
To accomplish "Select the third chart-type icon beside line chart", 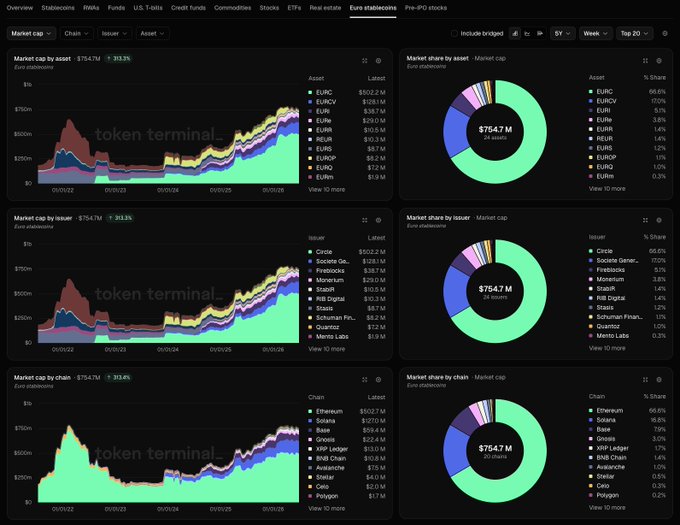I will [x=540, y=33].
